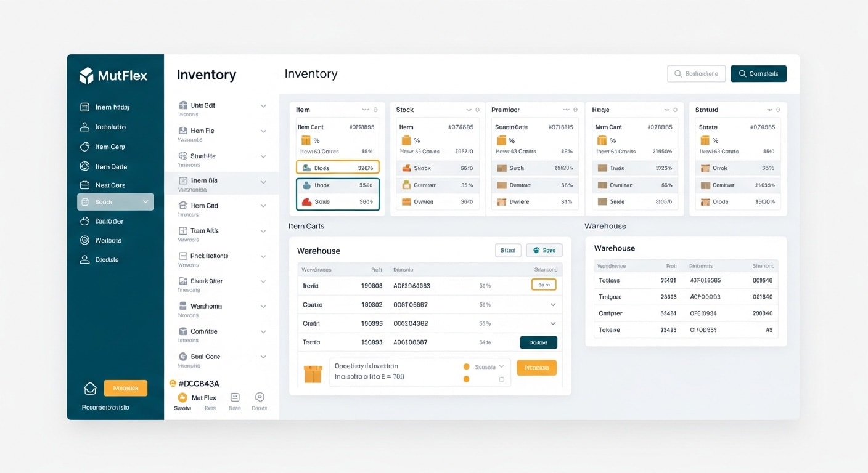Viewport: 868px width, 473px height.
Task: Click the circle icon in Stntuid card header
Action: [778, 110]
